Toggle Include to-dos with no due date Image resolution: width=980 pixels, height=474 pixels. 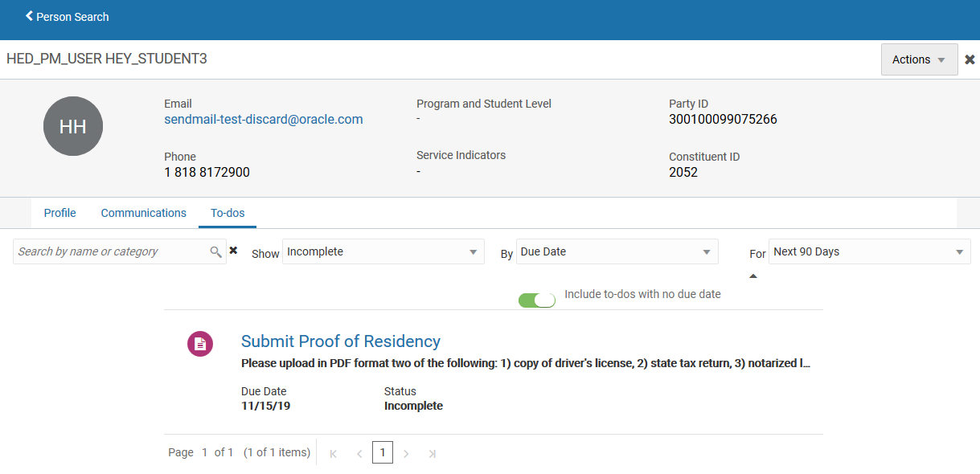pos(537,300)
